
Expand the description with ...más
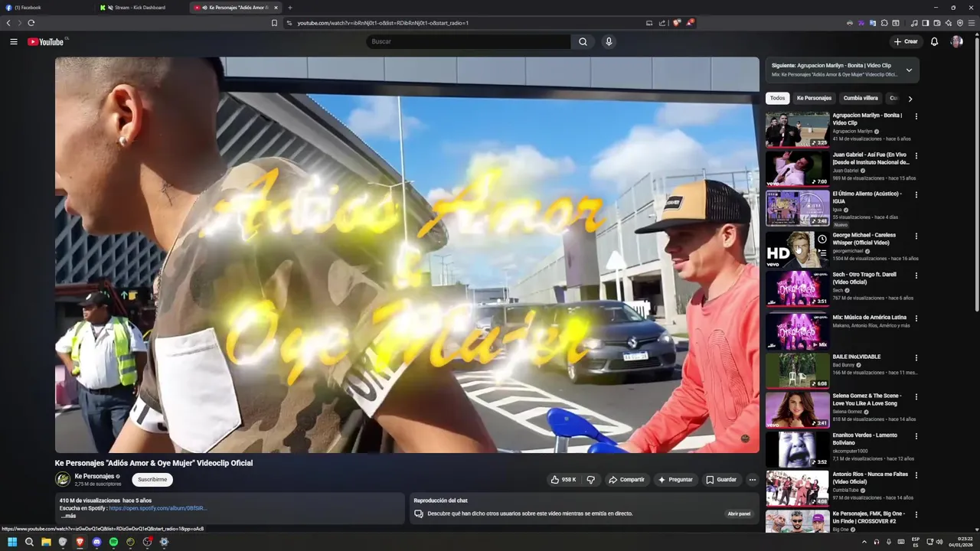(x=68, y=516)
